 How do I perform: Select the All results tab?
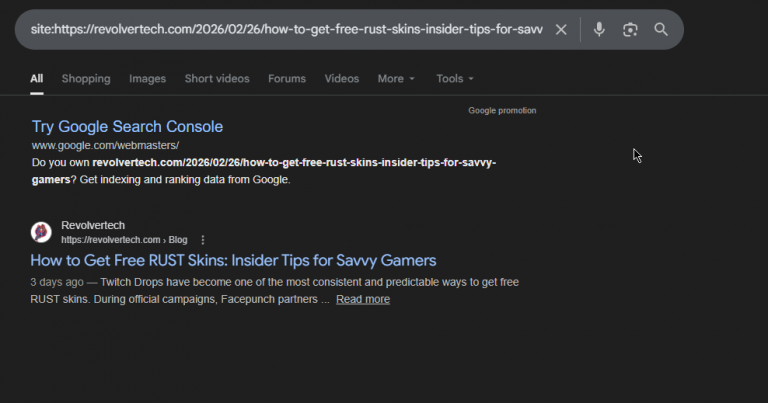(x=37, y=79)
